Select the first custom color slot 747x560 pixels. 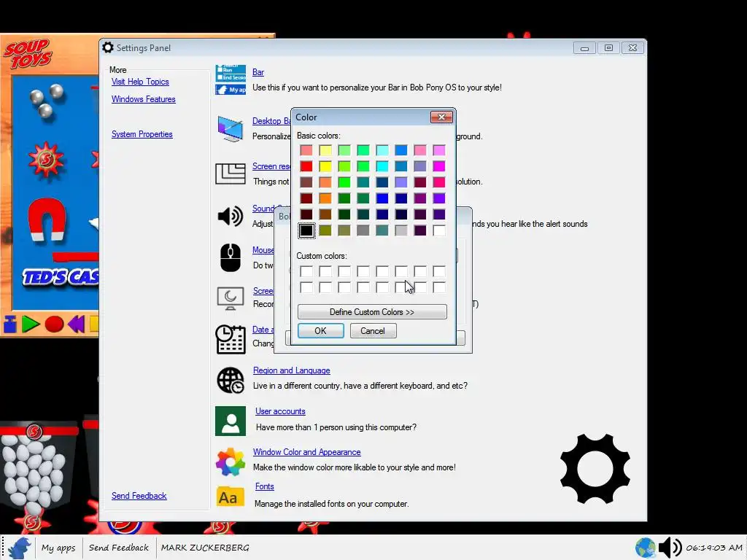coord(306,271)
